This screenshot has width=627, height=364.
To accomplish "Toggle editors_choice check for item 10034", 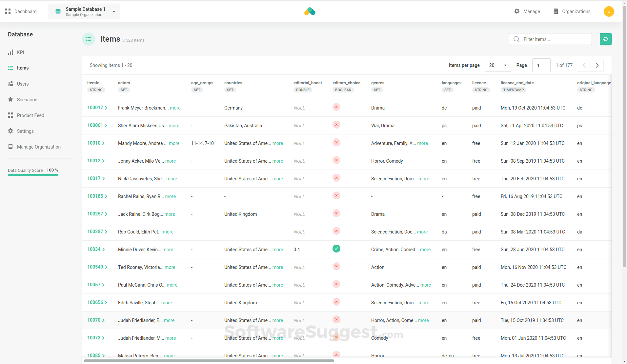I will [336, 249].
